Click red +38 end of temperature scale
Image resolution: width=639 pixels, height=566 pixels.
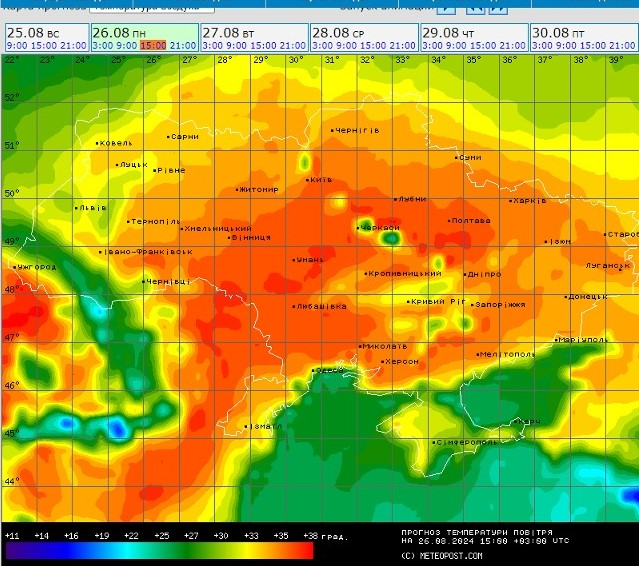(x=306, y=550)
